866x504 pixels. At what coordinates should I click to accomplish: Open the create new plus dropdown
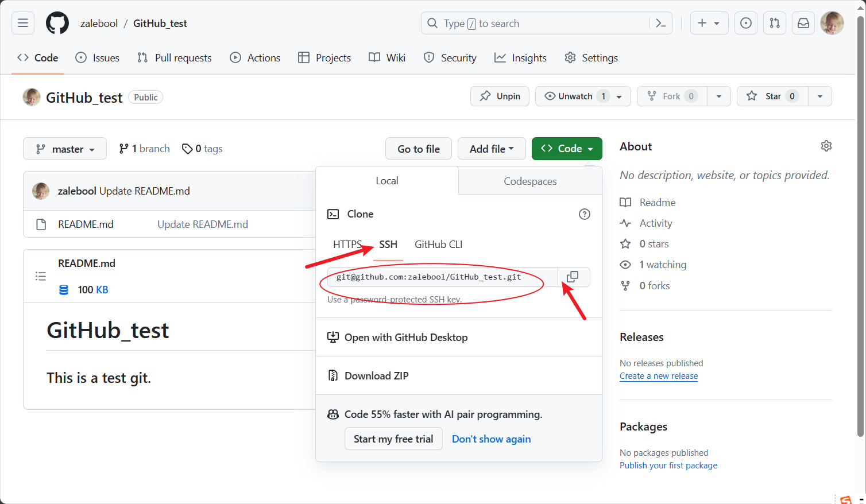tap(709, 23)
